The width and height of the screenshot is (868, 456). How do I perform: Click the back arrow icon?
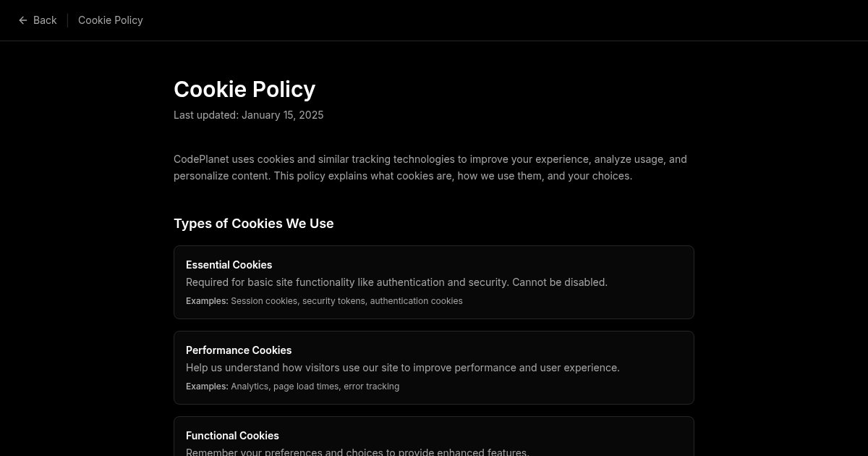click(x=23, y=20)
